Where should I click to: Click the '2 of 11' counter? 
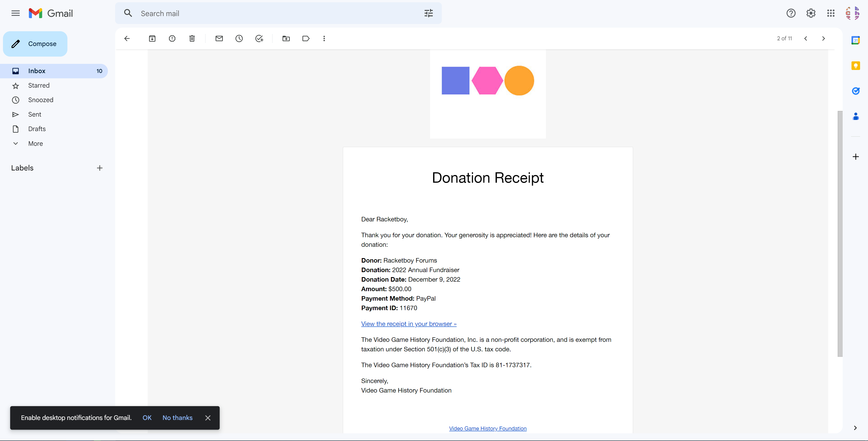click(785, 38)
